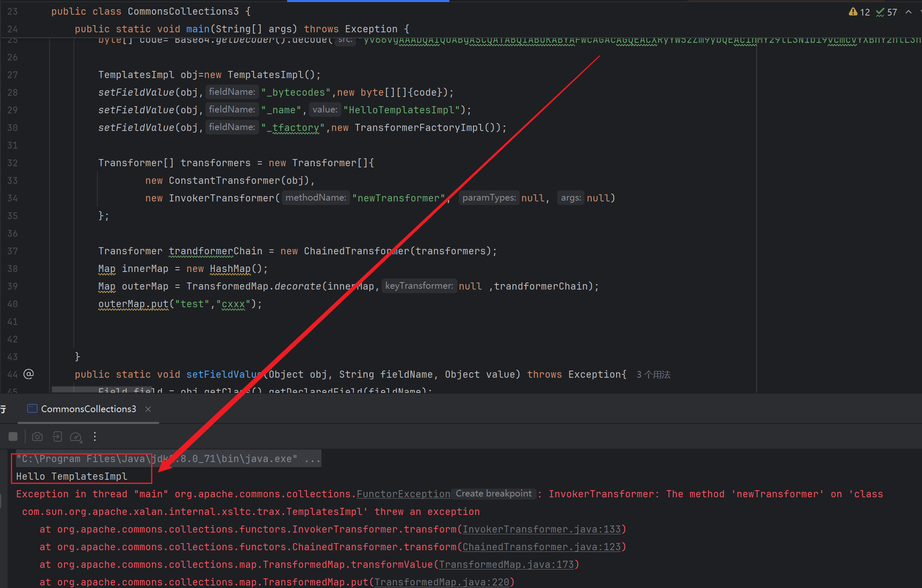
Task: Click HashMap on line 38
Action: 230,269
